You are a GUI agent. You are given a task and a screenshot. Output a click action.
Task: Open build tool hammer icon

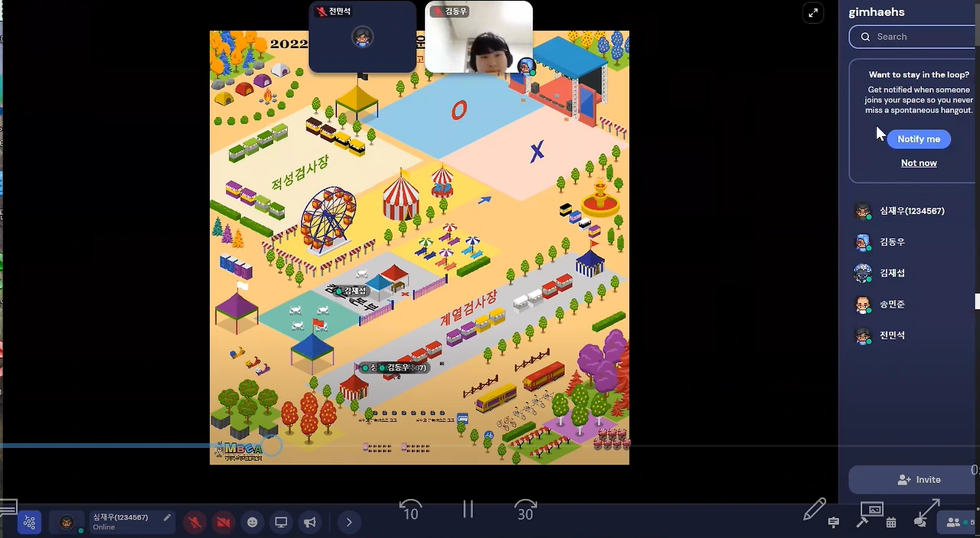click(862, 523)
